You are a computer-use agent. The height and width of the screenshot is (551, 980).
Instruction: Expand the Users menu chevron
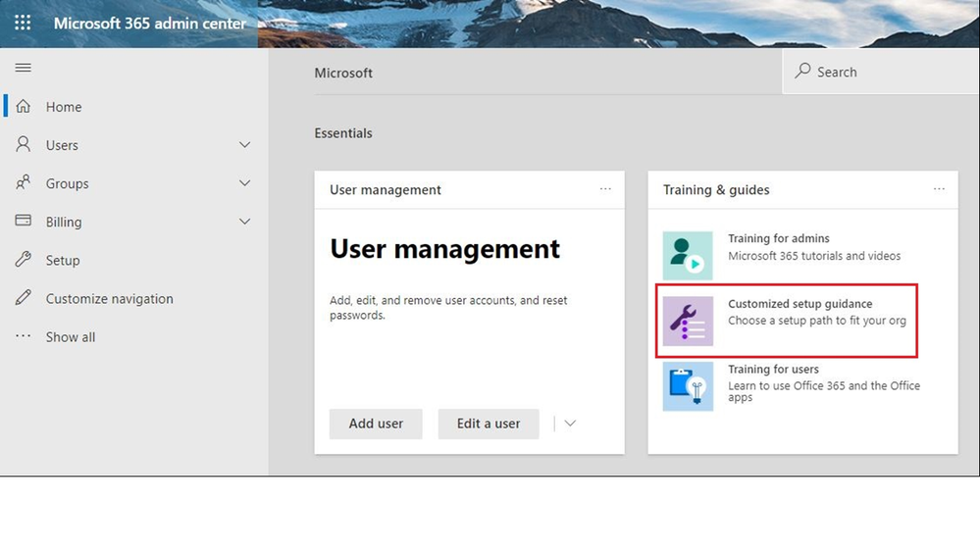pos(244,145)
